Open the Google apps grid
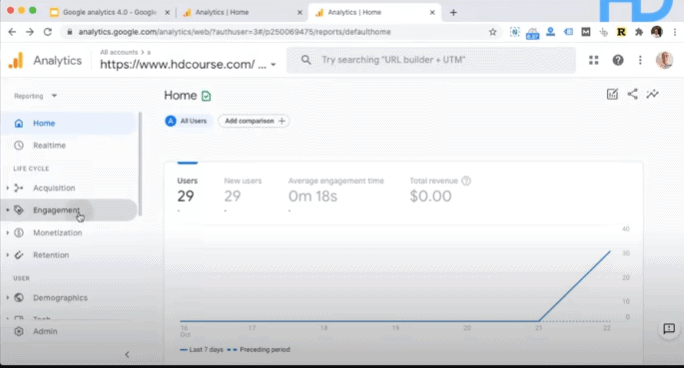 click(x=594, y=60)
